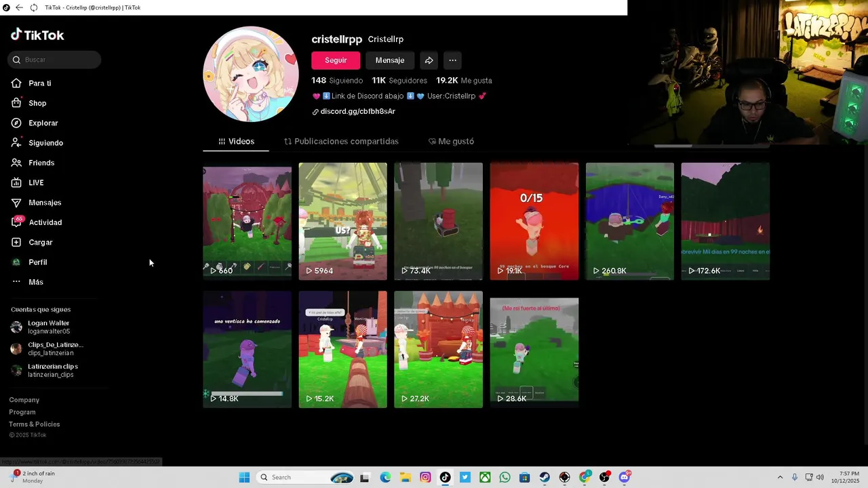View the 148 Siguiendo list

(337, 81)
